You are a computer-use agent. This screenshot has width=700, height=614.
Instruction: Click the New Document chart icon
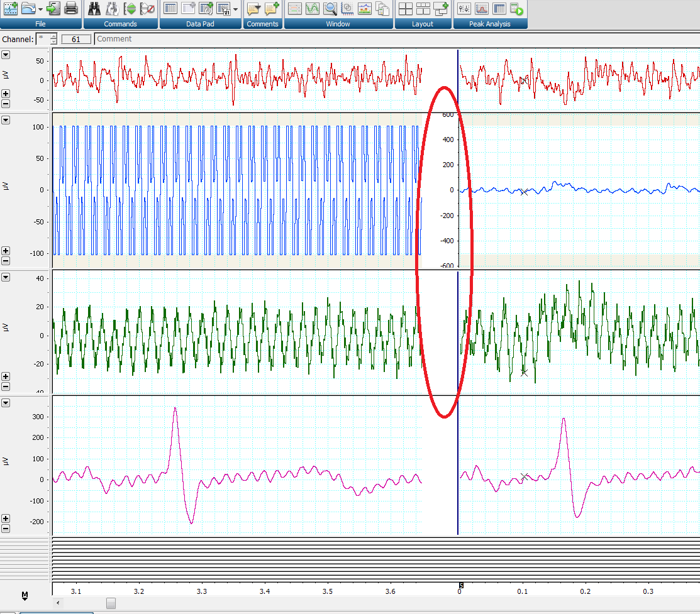point(10,8)
